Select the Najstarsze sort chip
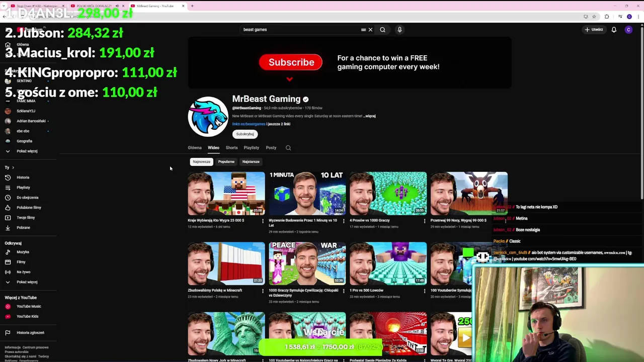This screenshot has width=644, height=362. (x=251, y=162)
